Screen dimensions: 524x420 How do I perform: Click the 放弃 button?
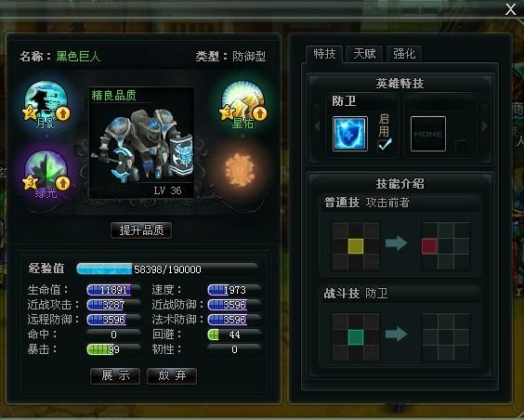click(x=172, y=375)
